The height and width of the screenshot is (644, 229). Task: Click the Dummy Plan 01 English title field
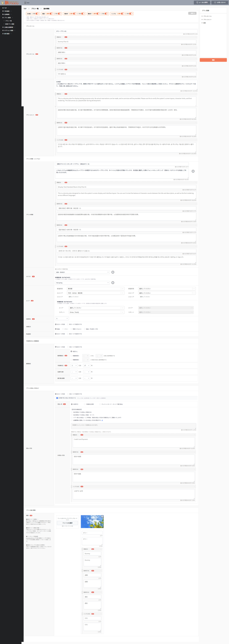click(126, 42)
